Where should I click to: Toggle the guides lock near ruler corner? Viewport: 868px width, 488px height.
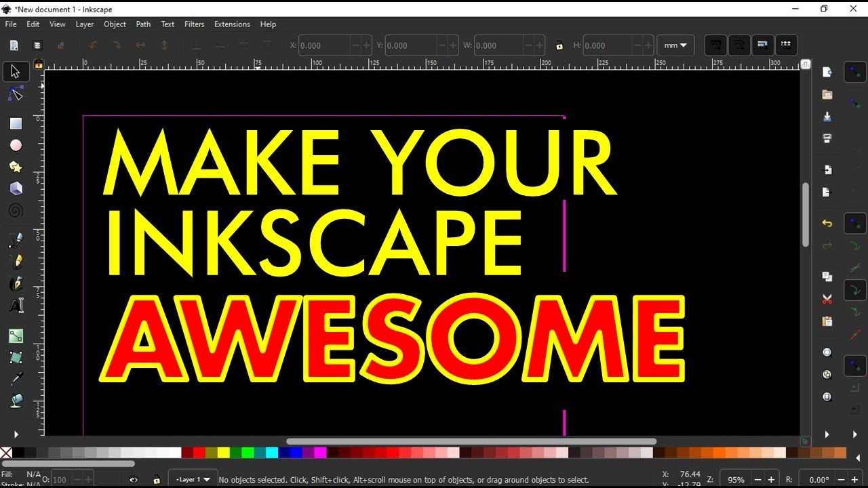[39, 64]
